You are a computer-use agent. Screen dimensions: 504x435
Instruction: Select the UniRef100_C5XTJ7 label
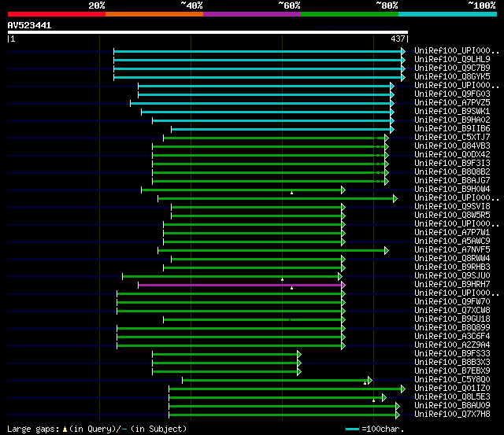click(x=452, y=138)
